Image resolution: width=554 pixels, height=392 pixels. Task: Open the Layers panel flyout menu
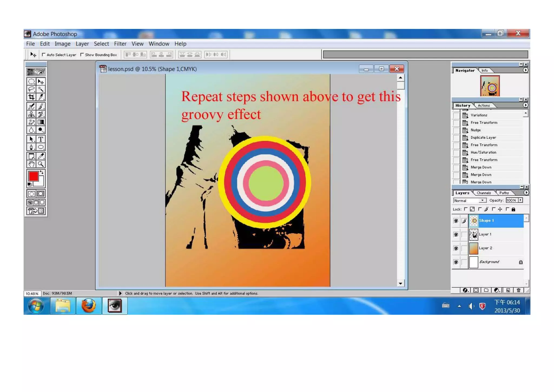[526, 193]
